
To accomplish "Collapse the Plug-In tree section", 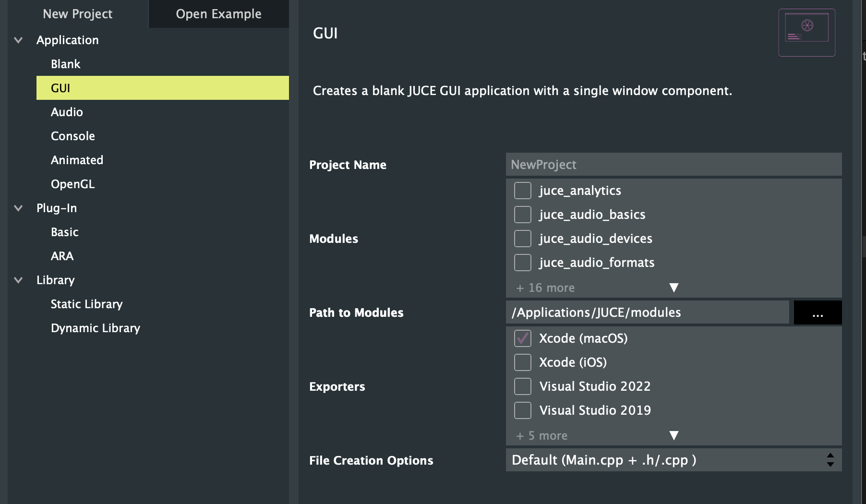I will 19,208.
